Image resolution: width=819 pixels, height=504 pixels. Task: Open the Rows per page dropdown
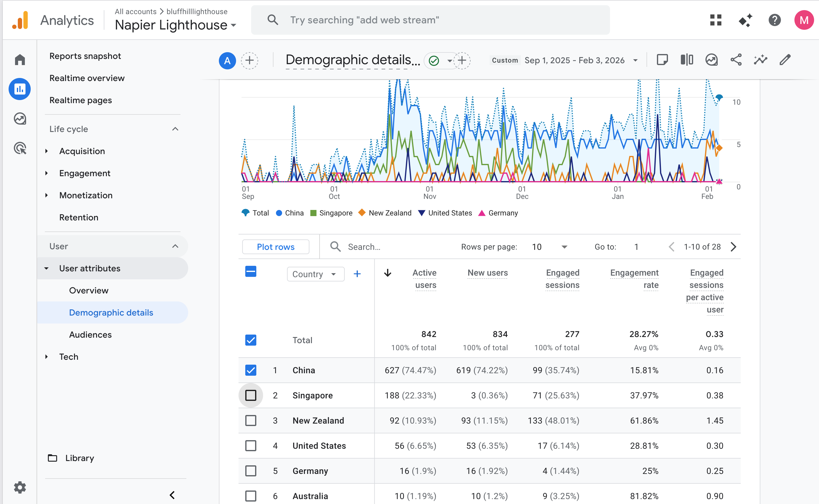point(550,247)
